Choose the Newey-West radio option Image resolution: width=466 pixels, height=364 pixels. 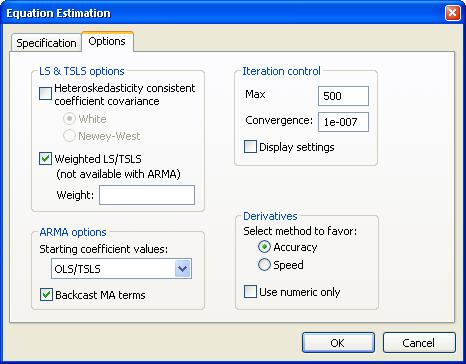[69, 136]
